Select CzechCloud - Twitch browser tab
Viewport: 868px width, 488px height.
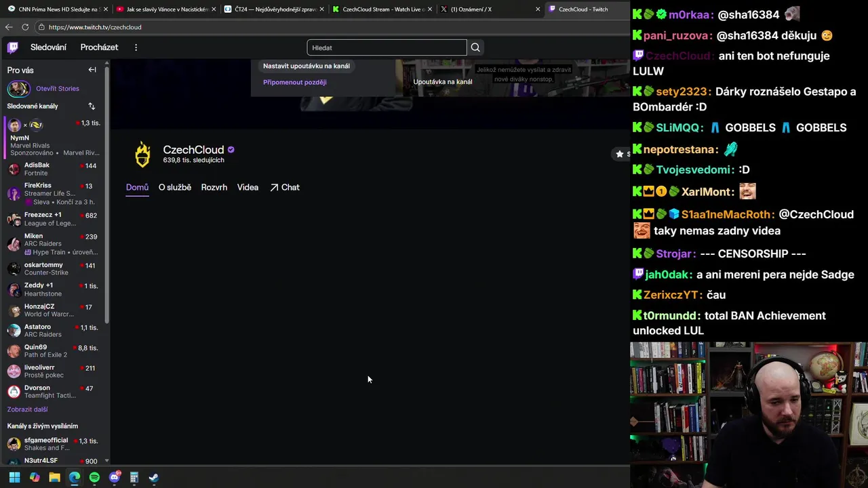tap(587, 9)
